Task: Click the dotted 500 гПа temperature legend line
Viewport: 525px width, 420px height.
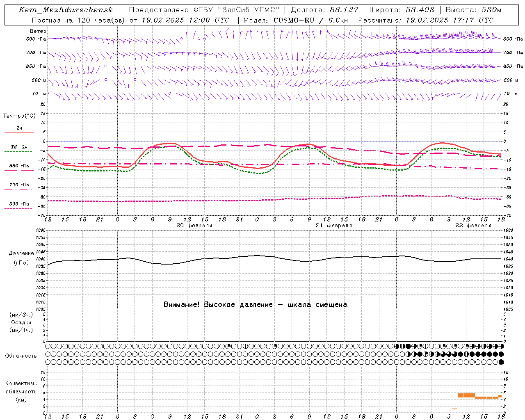Action: pos(18,208)
